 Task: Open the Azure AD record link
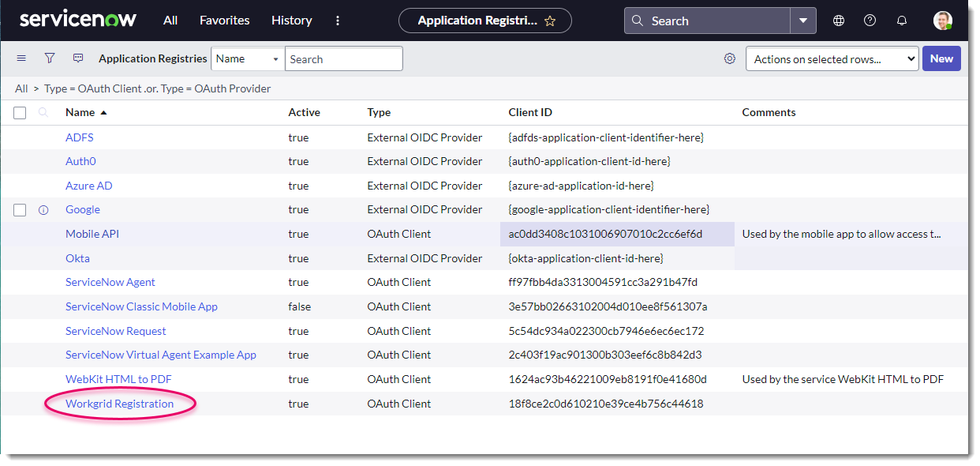89,186
